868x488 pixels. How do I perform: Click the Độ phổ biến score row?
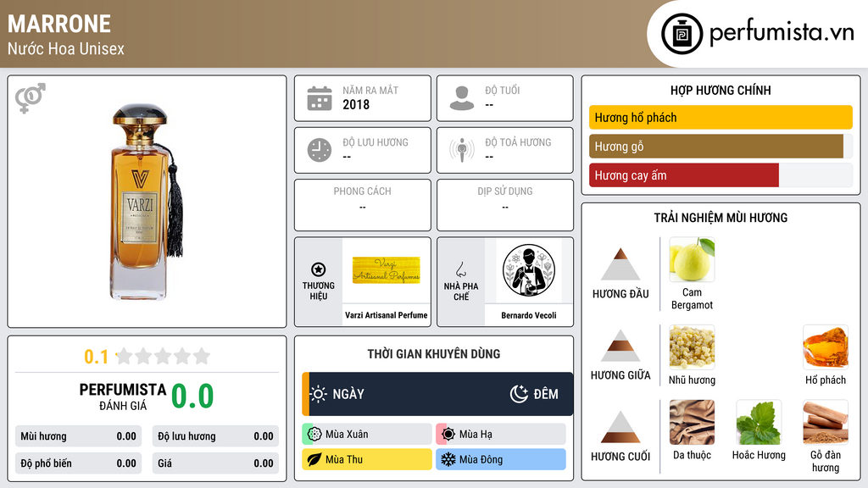[x=78, y=463]
